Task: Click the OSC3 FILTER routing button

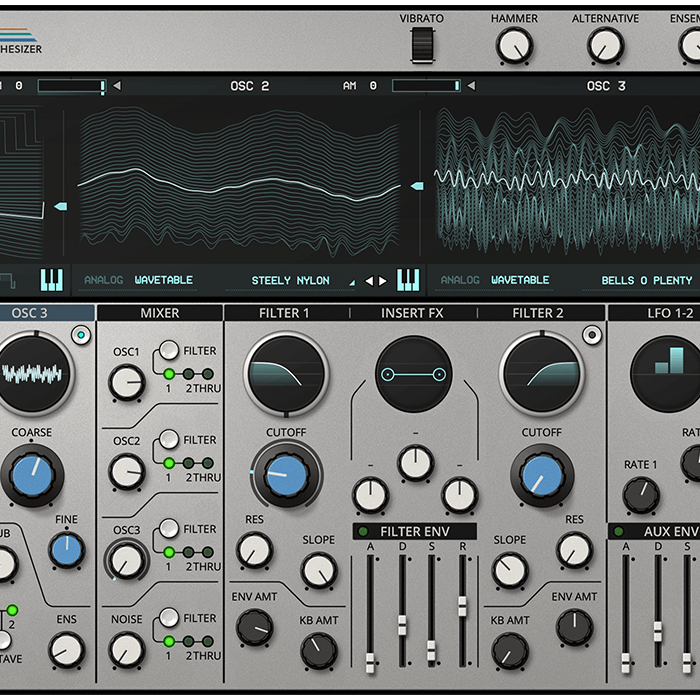Action: click(169, 529)
